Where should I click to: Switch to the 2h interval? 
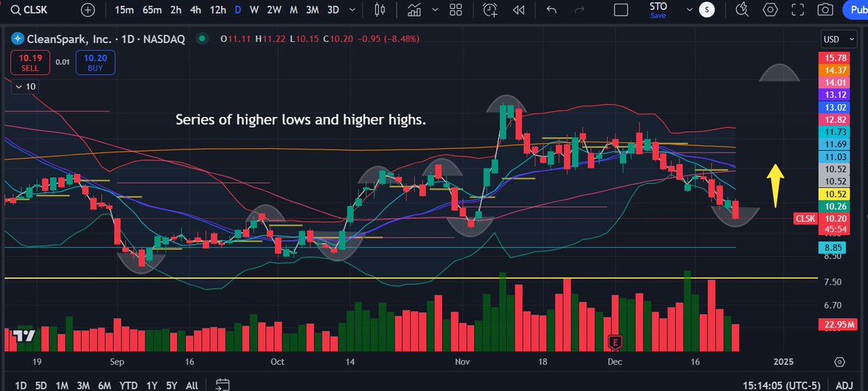click(176, 10)
